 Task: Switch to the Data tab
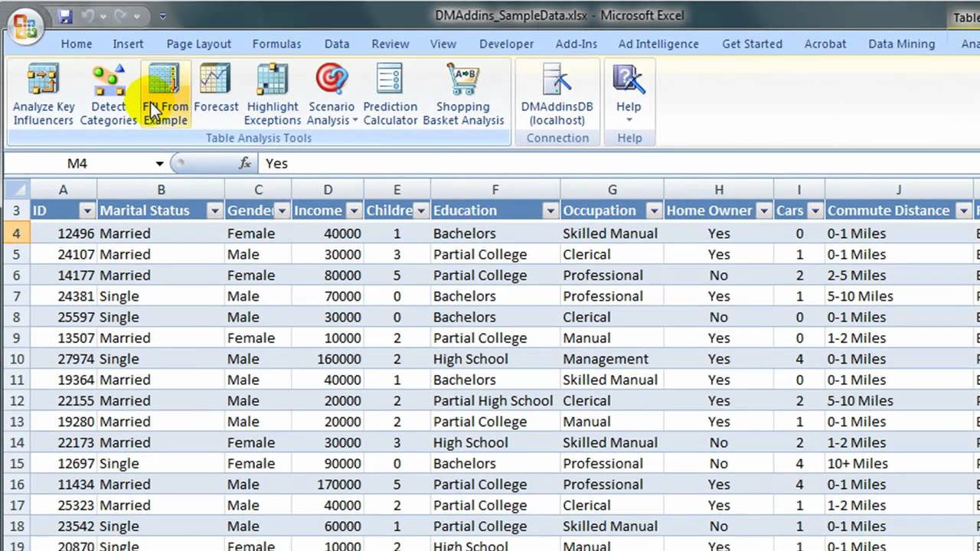click(x=337, y=44)
